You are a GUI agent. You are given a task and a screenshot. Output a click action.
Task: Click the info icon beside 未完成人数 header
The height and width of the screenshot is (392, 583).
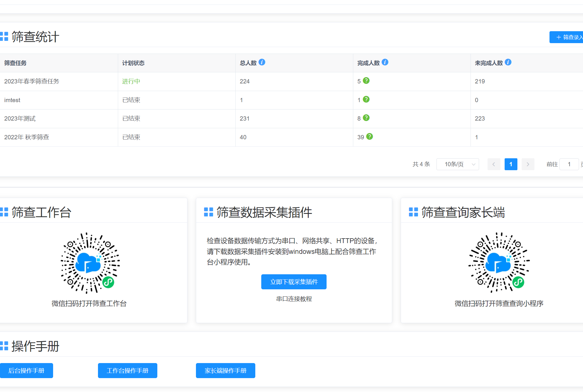pyautogui.click(x=508, y=62)
